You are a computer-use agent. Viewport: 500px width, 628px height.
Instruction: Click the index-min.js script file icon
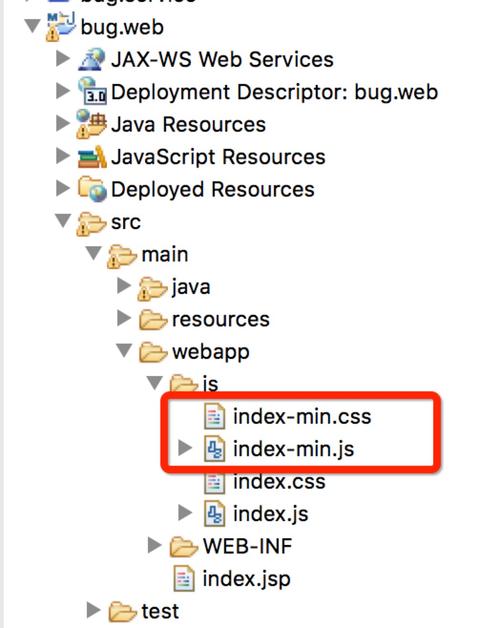pyautogui.click(x=215, y=449)
